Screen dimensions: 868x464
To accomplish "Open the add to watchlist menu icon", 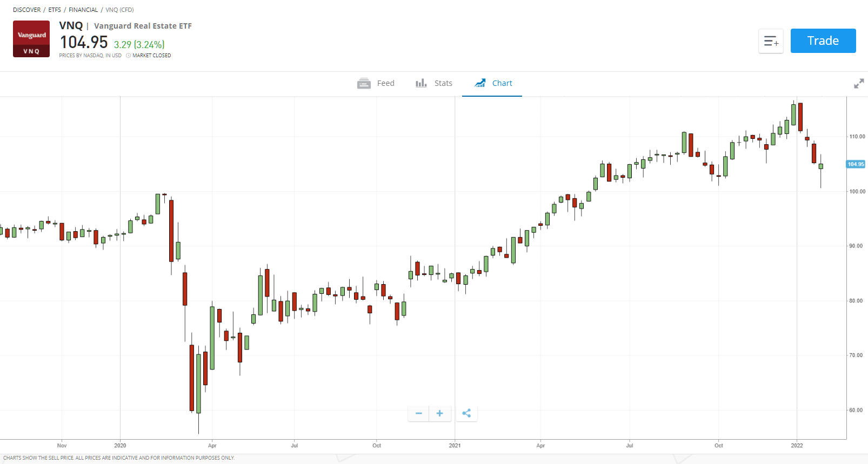I will click(x=771, y=41).
